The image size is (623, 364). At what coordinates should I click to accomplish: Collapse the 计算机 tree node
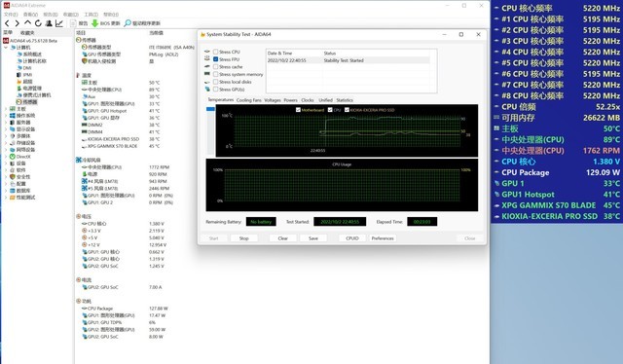[6, 48]
